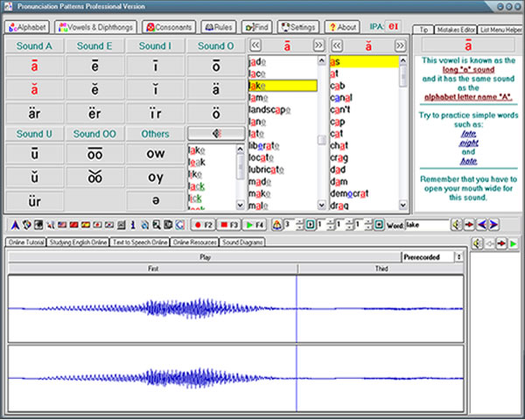
Task: Open the Online Resources tab
Action: point(194,242)
